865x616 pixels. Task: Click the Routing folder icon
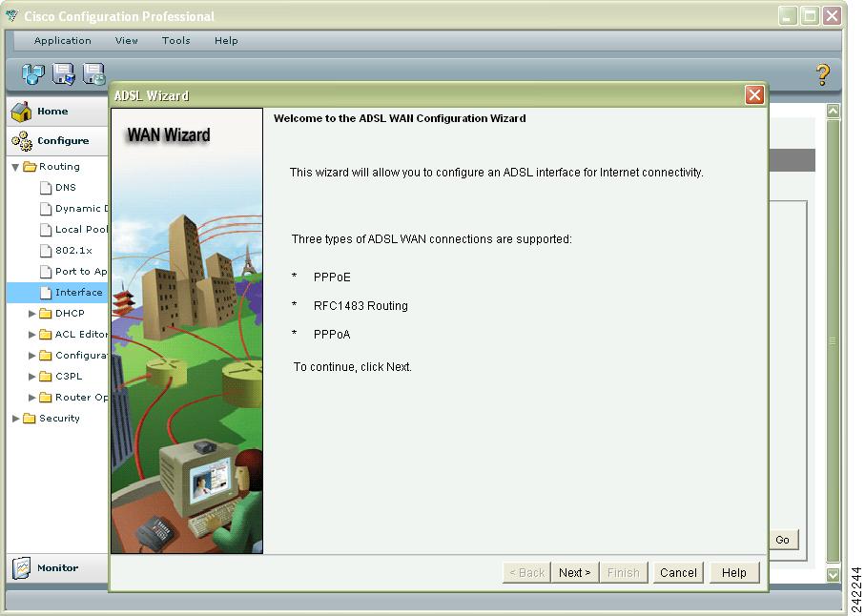(x=30, y=167)
